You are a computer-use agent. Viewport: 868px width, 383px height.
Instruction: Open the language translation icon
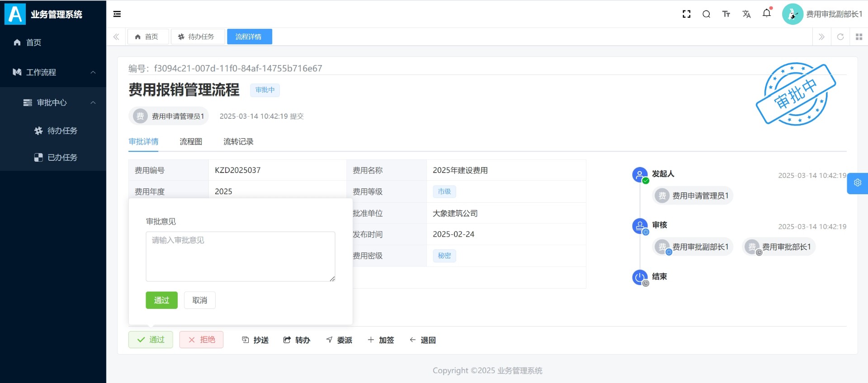[746, 14]
